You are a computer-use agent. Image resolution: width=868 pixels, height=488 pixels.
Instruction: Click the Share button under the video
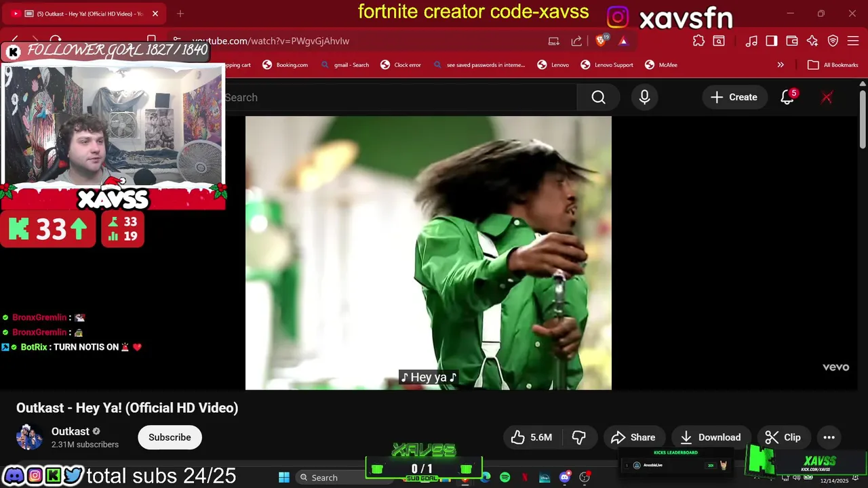[633, 437]
